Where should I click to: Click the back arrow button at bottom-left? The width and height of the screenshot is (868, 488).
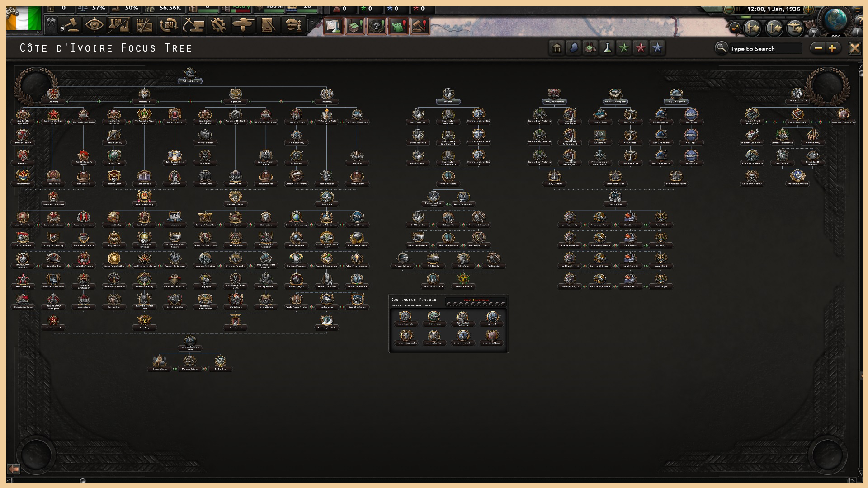pyautogui.click(x=14, y=469)
